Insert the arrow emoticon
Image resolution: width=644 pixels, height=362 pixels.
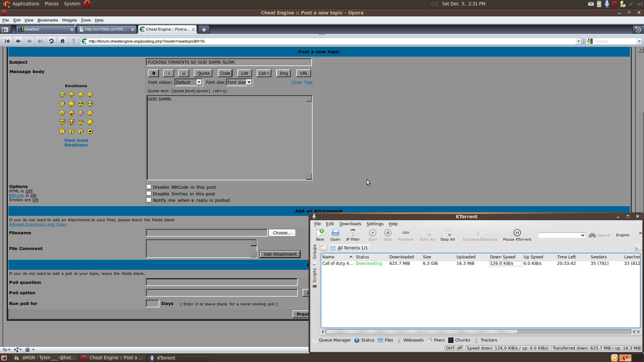click(x=90, y=131)
